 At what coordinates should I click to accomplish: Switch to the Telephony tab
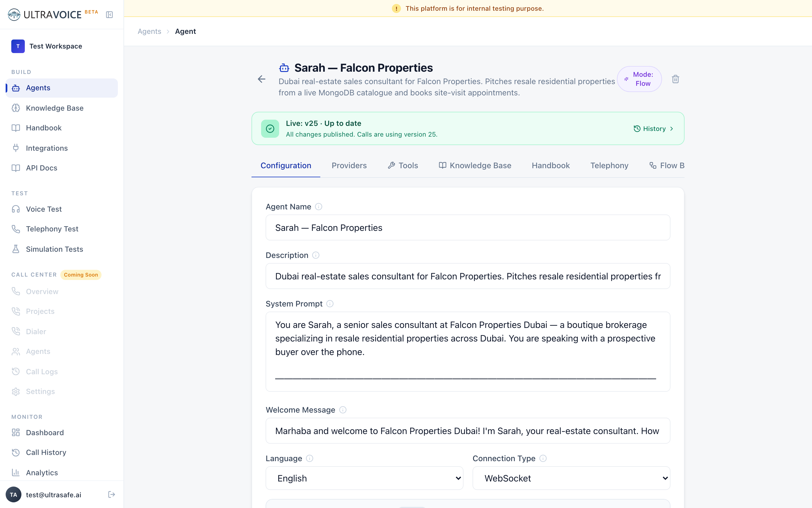pos(609,166)
